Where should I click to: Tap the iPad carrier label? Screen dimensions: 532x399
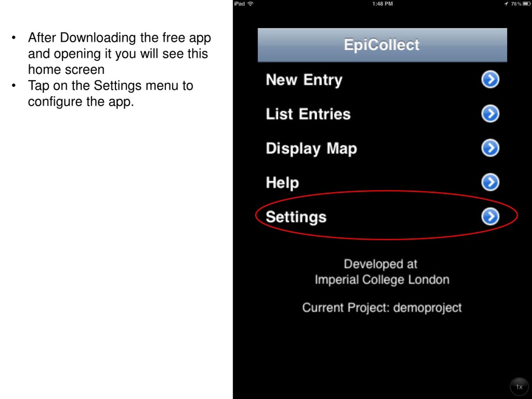(x=240, y=4)
